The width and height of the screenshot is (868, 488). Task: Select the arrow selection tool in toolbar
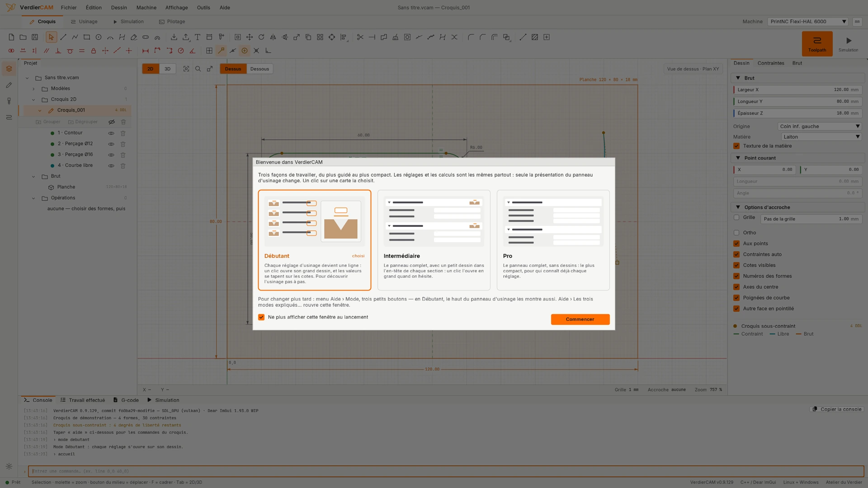pos(51,38)
